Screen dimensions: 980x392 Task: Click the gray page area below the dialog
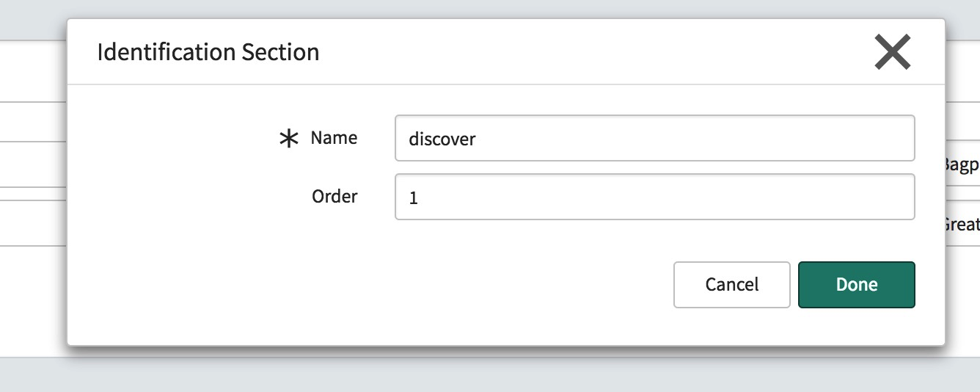coord(490,374)
